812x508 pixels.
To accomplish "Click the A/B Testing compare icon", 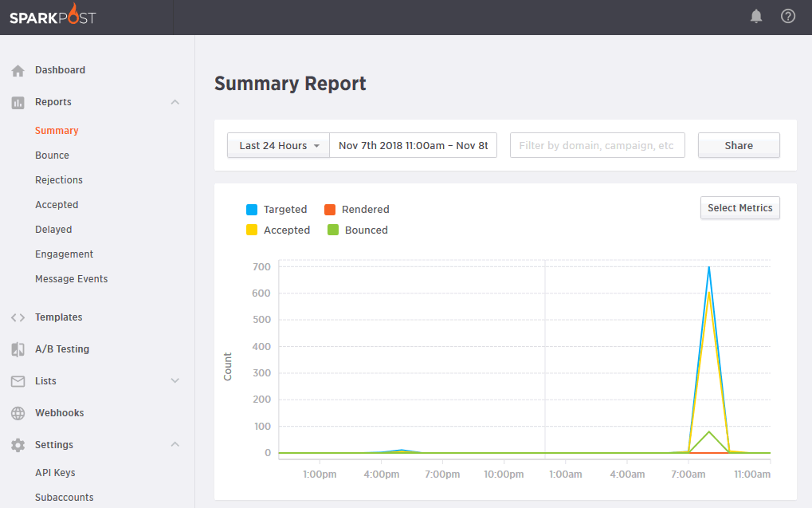I will pyautogui.click(x=18, y=349).
